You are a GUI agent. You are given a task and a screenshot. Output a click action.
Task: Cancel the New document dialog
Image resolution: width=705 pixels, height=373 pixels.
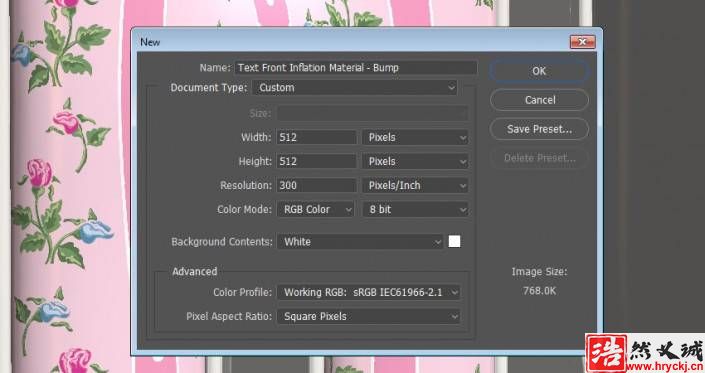[539, 100]
